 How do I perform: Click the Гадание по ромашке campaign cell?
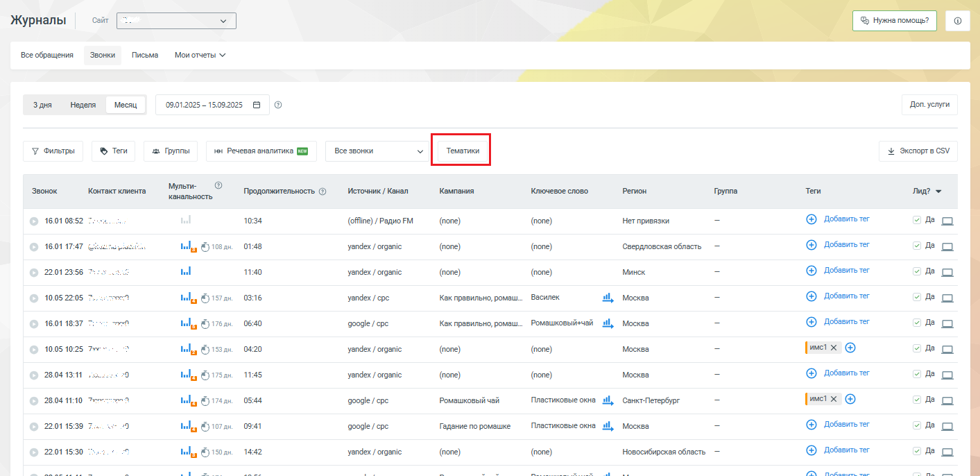(x=475, y=426)
